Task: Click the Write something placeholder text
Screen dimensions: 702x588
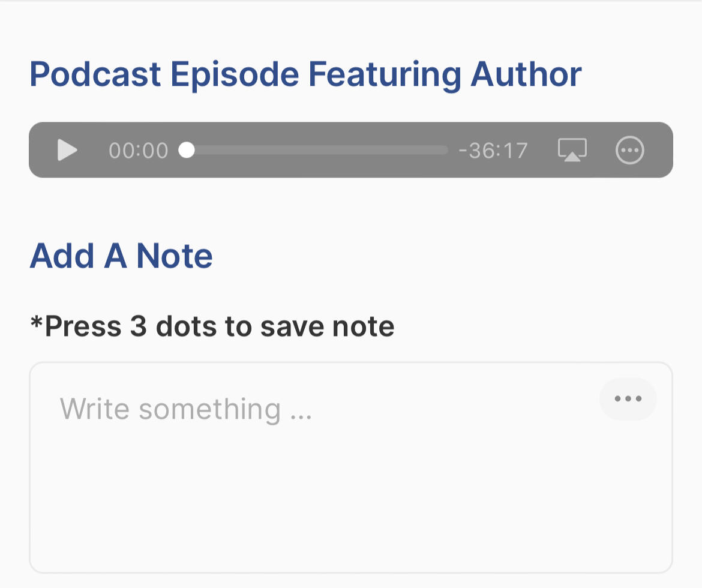Action: point(186,409)
